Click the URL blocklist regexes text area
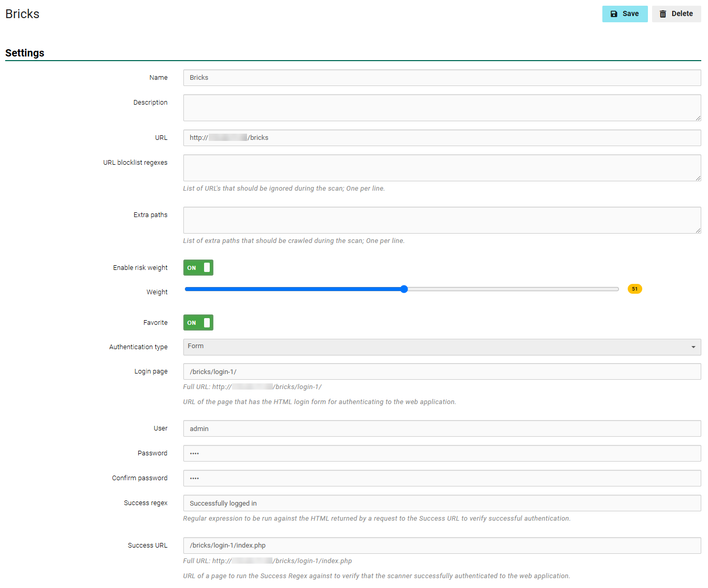This screenshot has width=708, height=588. pos(441,168)
